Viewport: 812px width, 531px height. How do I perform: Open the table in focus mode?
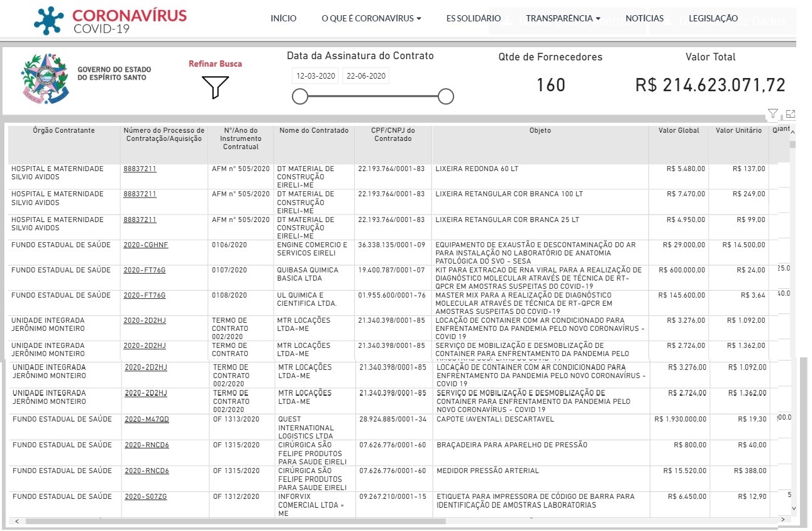coord(791,114)
